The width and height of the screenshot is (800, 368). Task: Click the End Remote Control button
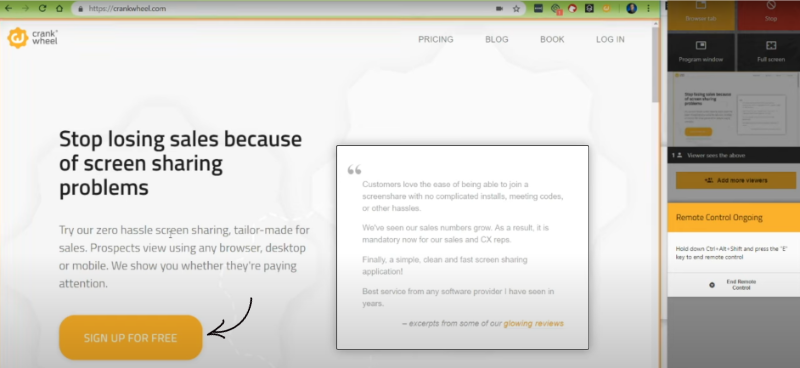735,285
